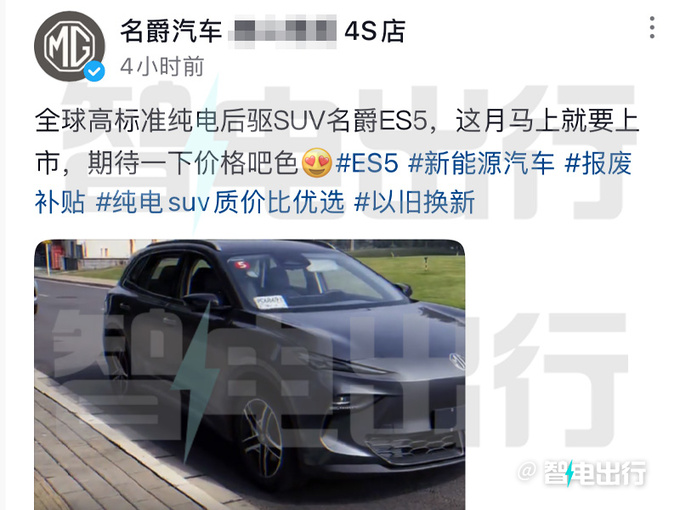Open the MG logo profile avatar
Screen dimensions: 680x510
click(69, 46)
